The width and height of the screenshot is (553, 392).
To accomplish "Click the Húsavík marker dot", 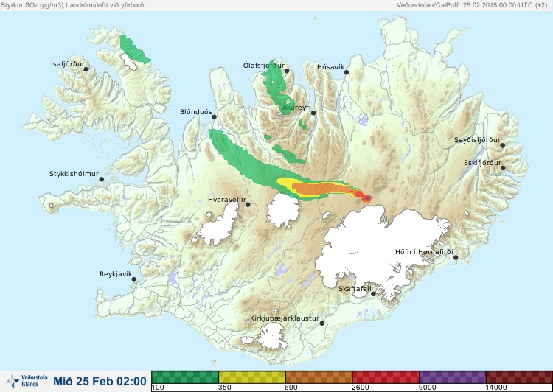I will pyautogui.click(x=347, y=72).
